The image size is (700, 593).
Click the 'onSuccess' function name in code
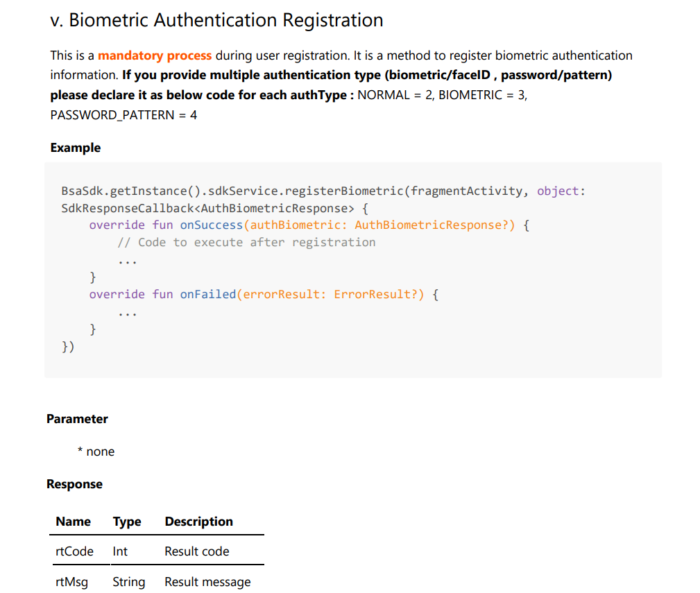[211, 225]
